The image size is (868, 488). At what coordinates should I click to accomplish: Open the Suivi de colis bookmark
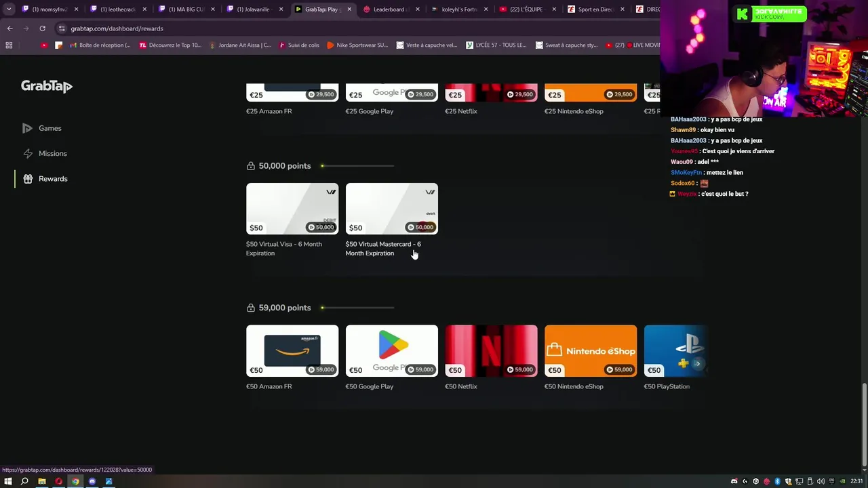(x=299, y=45)
